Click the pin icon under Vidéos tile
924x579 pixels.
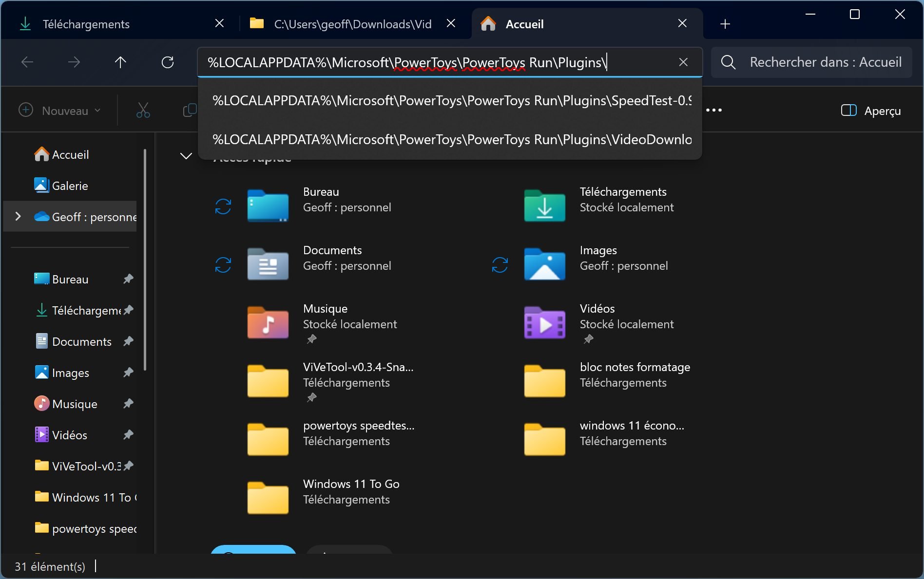pos(588,339)
